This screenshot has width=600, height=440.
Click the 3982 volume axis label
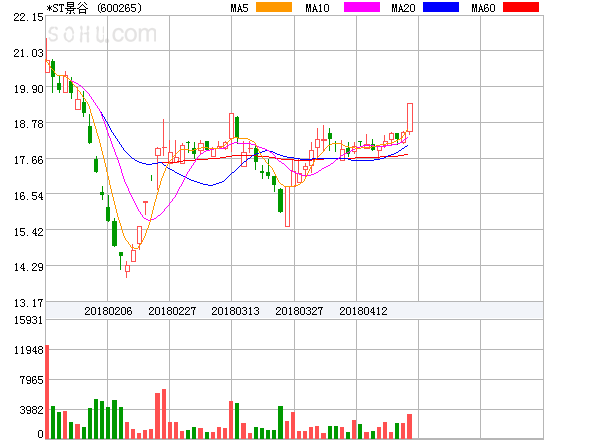(x=31, y=410)
